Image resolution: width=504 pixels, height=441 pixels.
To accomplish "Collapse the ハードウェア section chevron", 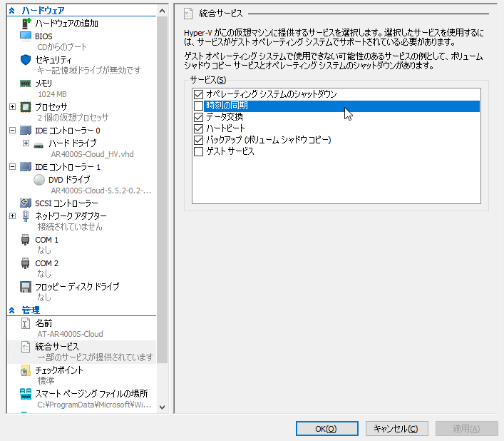I will pos(12,11).
